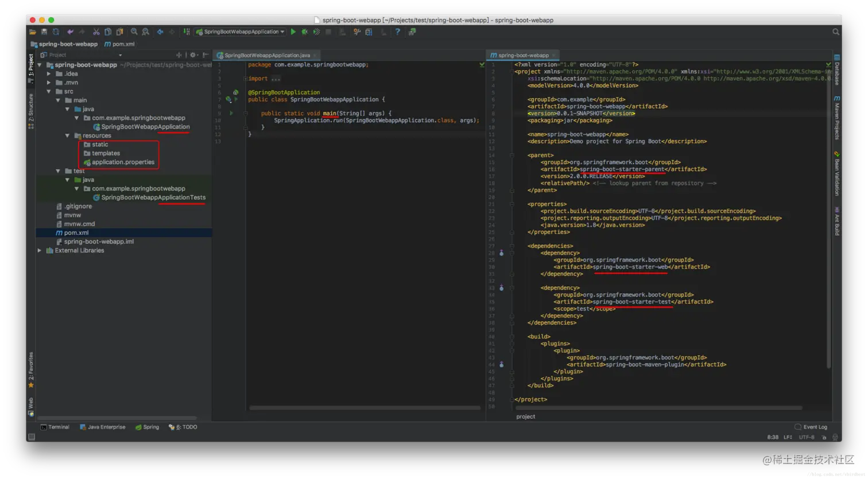The width and height of the screenshot is (868, 479).
Task: Open the Terminal tool window
Action: click(x=55, y=427)
